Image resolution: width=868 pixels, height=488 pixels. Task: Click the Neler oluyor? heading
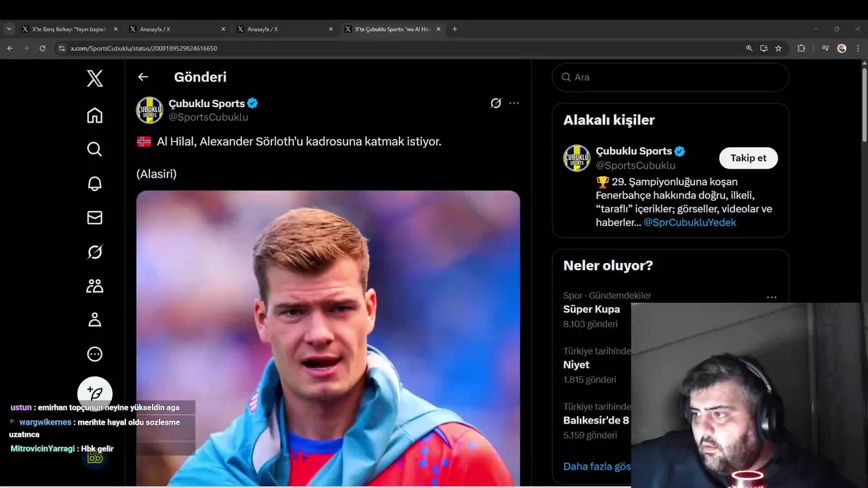pyautogui.click(x=608, y=266)
